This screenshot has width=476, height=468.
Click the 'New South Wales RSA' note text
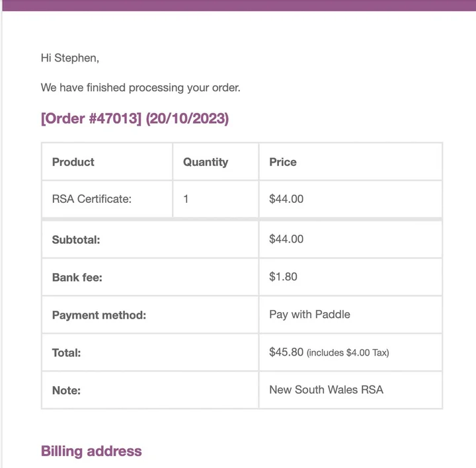pyautogui.click(x=326, y=390)
